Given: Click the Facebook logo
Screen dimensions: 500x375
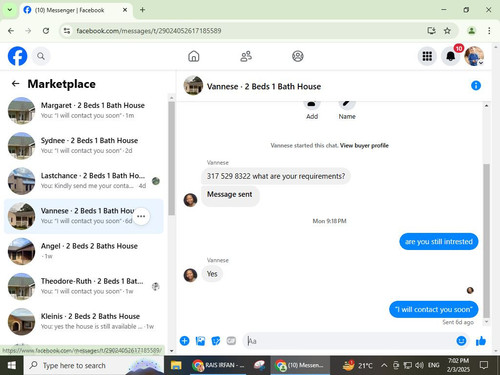Looking at the screenshot, I should 17,56.
